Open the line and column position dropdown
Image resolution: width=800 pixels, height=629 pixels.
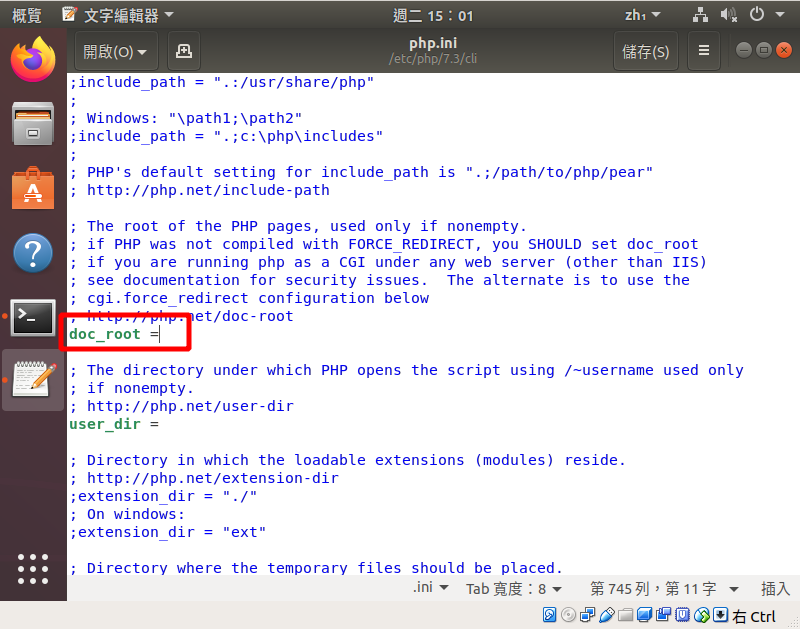coord(664,589)
